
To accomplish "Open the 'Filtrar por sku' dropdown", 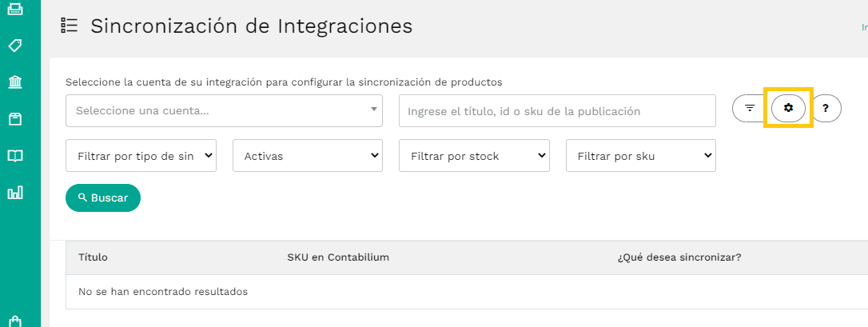I will pyautogui.click(x=641, y=156).
